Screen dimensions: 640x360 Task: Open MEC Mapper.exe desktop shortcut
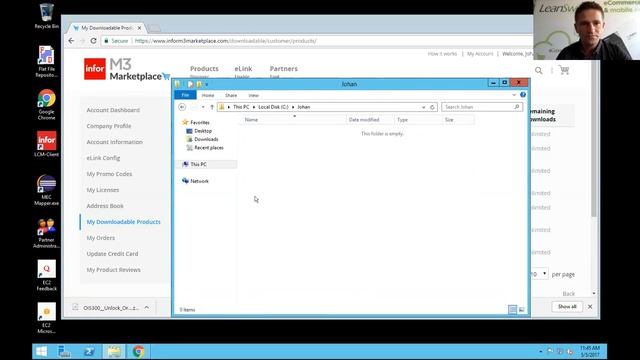pyautogui.click(x=47, y=190)
